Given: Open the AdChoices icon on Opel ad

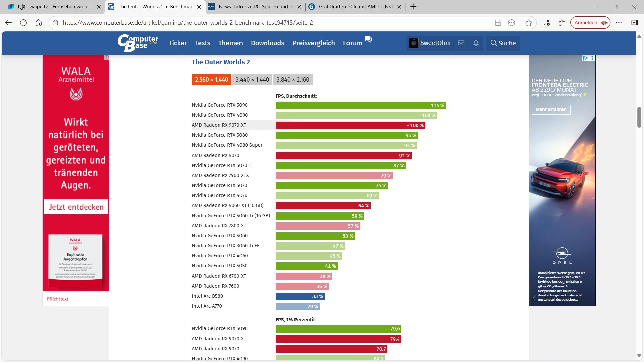Looking at the screenshot, I should click(x=585, y=58).
